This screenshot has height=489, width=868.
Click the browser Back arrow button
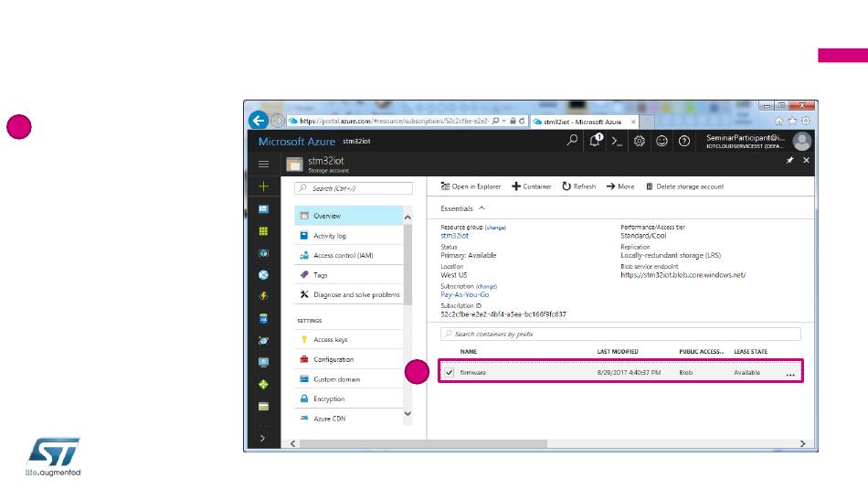click(259, 120)
